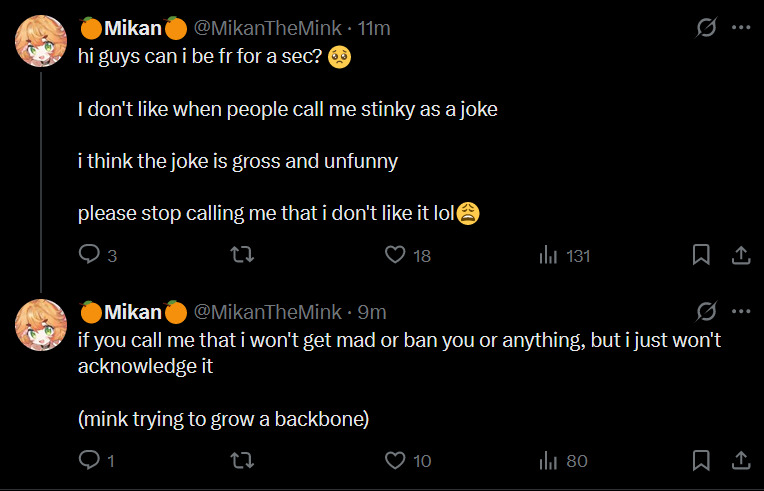
Task: Open the 9m timestamp link
Action: click(x=371, y=311)
